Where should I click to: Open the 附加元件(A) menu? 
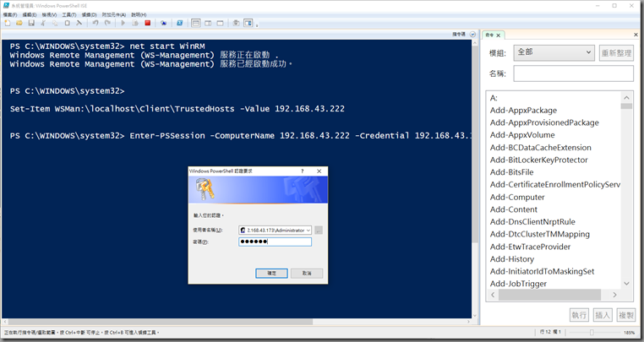click(114, 14)
